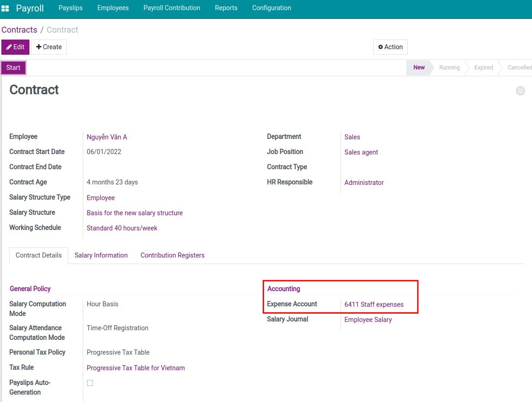Open the Employees menu
Screen dimensions: 532x402
pos(113,8)
